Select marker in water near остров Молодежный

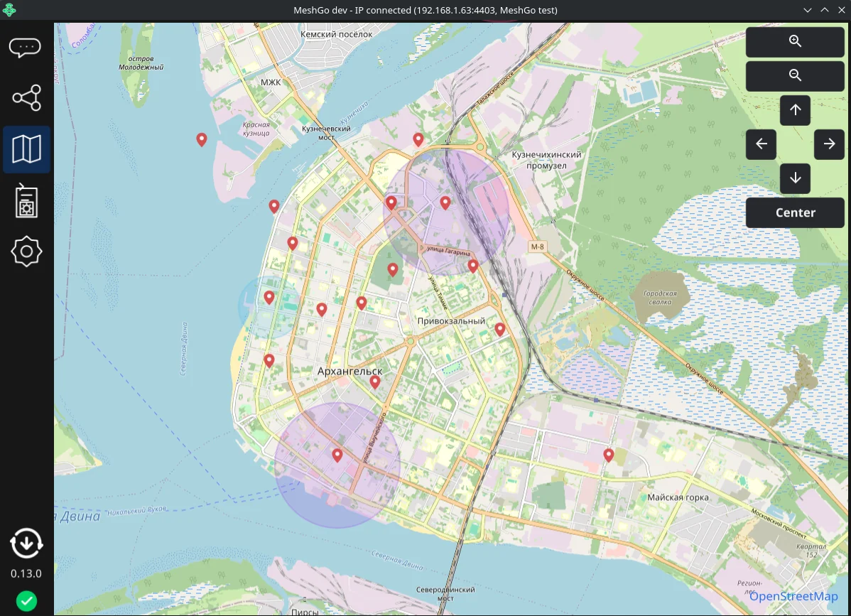201,140
